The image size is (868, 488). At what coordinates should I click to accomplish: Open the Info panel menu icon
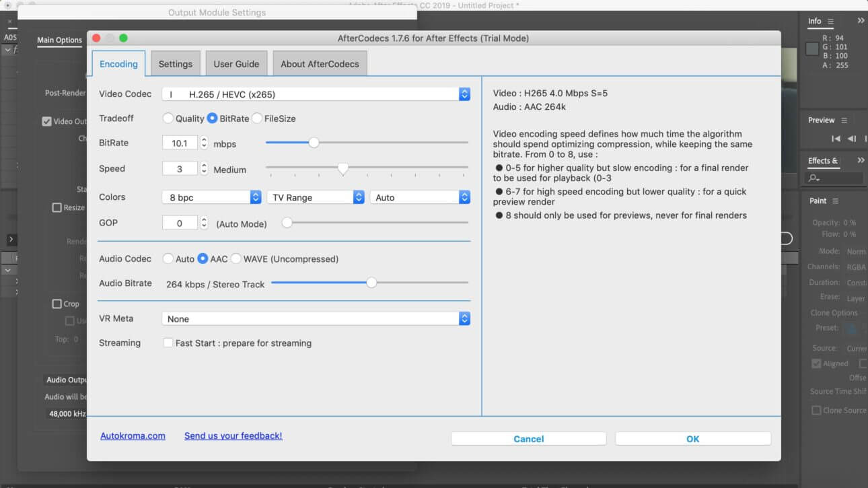point(830,22)
